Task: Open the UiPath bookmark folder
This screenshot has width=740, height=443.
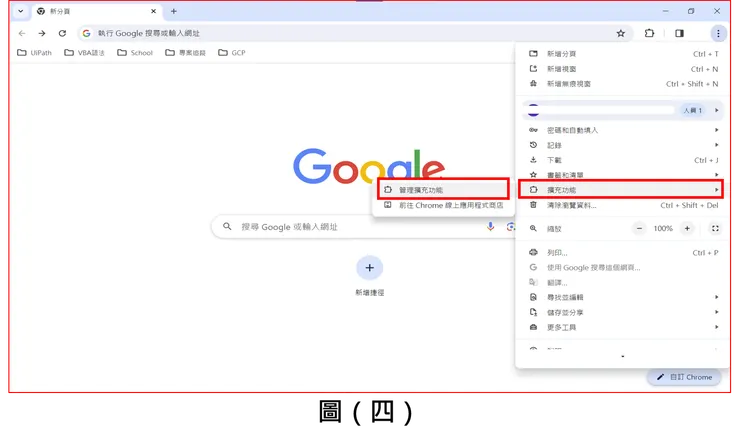Action: [34, 53]
